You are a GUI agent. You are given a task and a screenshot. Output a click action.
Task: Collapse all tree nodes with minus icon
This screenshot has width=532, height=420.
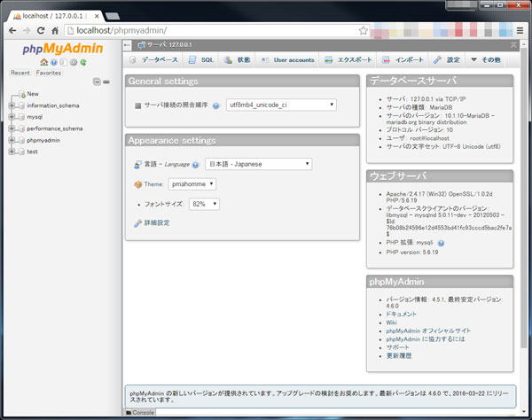point(97,82)
